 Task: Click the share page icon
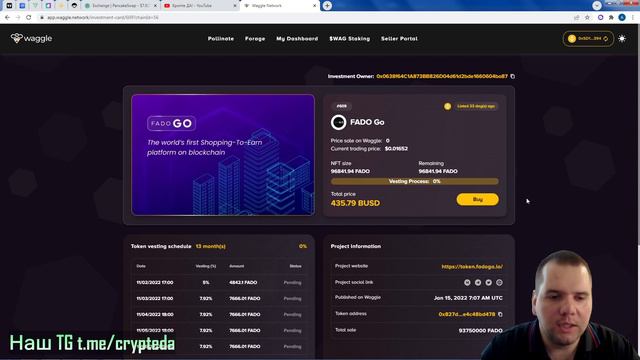pyautogui.click(x=577, y=18)
